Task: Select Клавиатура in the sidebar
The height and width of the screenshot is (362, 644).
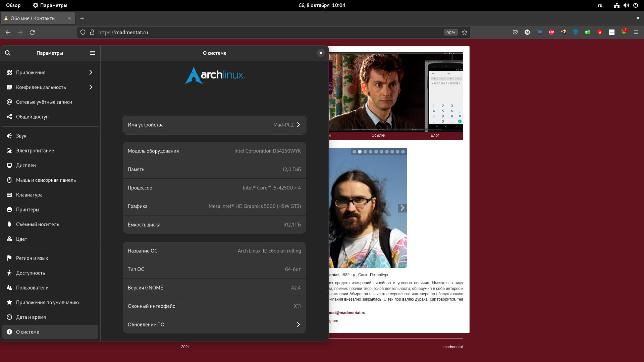Action: coord(50,195)
